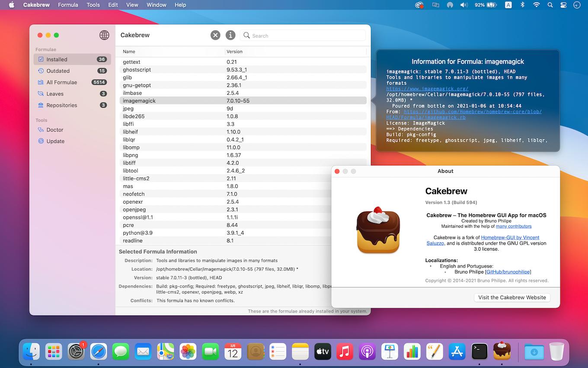Select the imagemagick formula row
This screenshot has width=588, height=368.
(x=243, y=100)
